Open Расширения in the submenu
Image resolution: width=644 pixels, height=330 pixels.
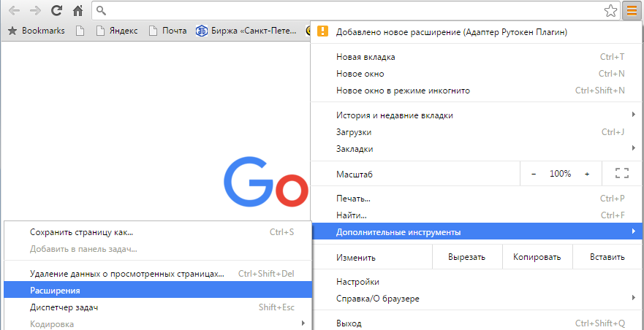coord(158,290)
